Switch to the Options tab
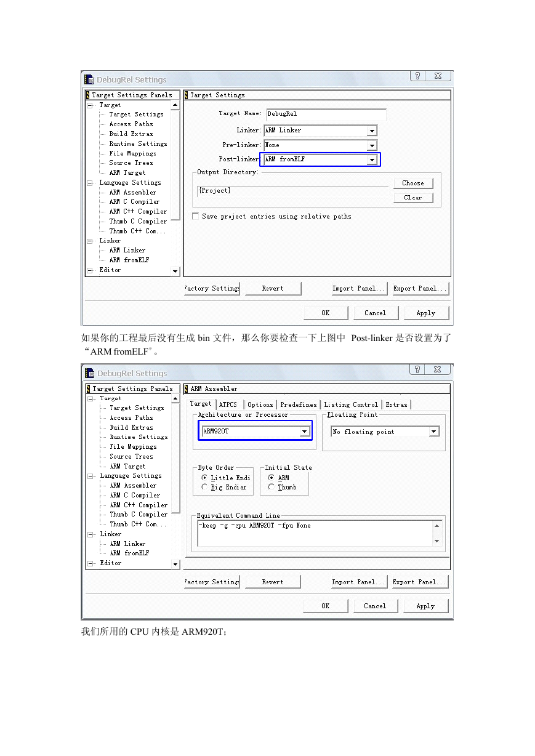The width and height of the screenshot is (535, 756). (260, 404)
